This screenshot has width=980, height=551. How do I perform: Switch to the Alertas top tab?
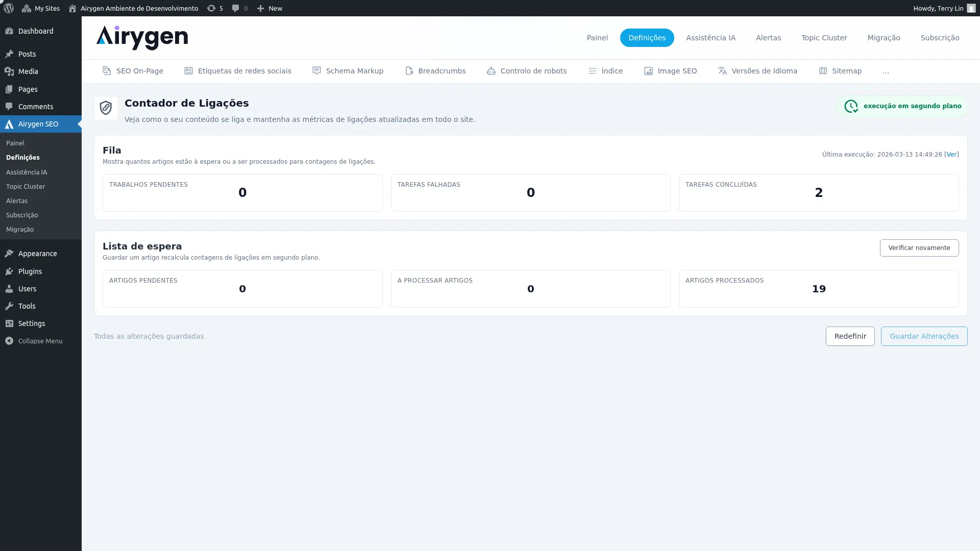point(768,38)
